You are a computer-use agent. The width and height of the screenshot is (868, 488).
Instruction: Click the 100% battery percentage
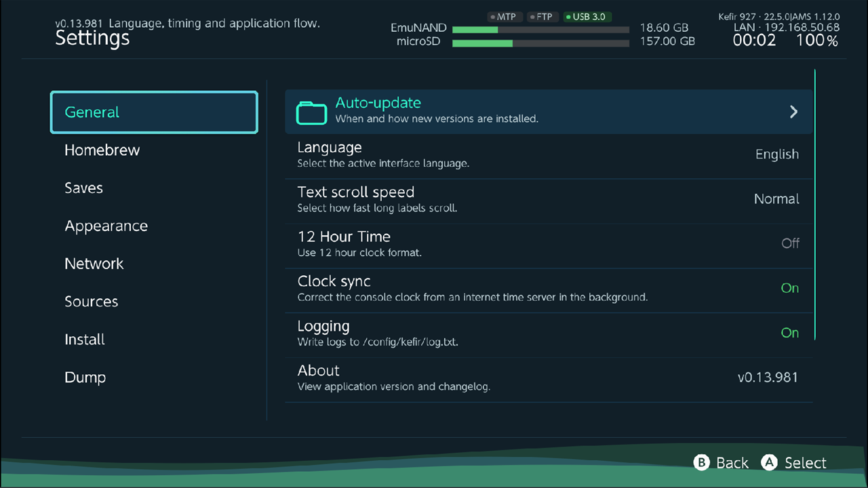pyautogui.click(x=817, y=41)
